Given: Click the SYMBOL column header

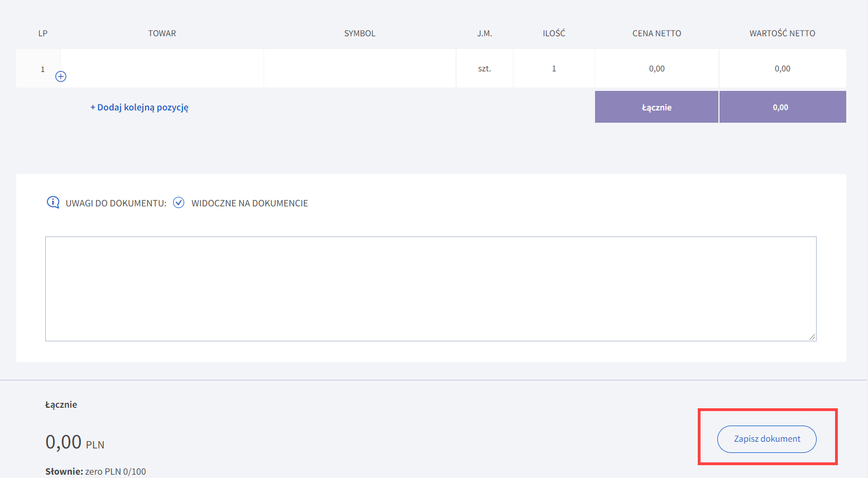Looking at the screenshot, I should click(360, 33).
